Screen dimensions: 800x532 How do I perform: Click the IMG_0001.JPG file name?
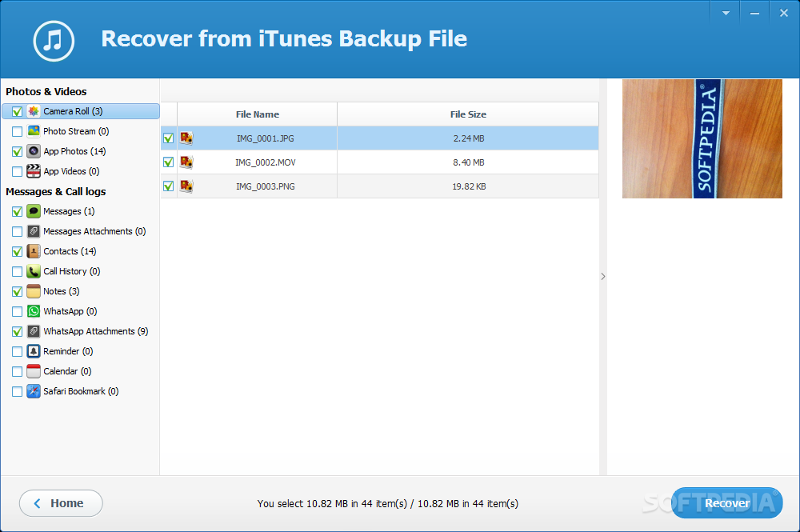[266, 138]
